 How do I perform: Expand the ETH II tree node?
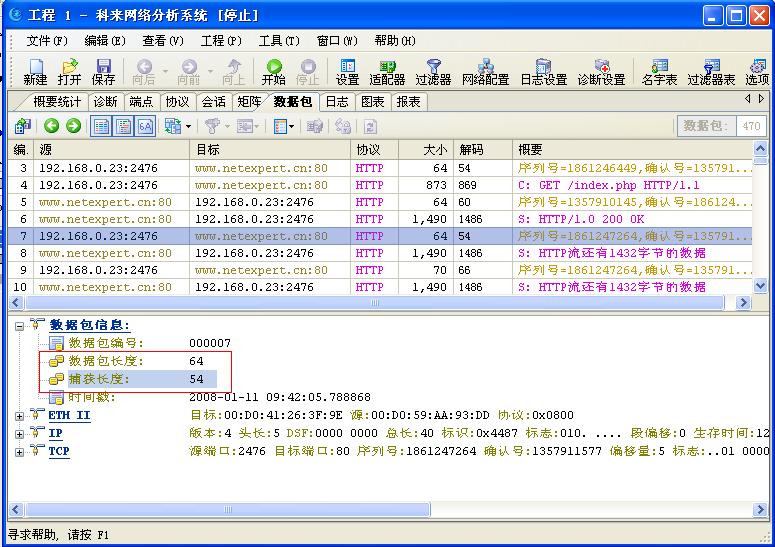click(21, 415)
